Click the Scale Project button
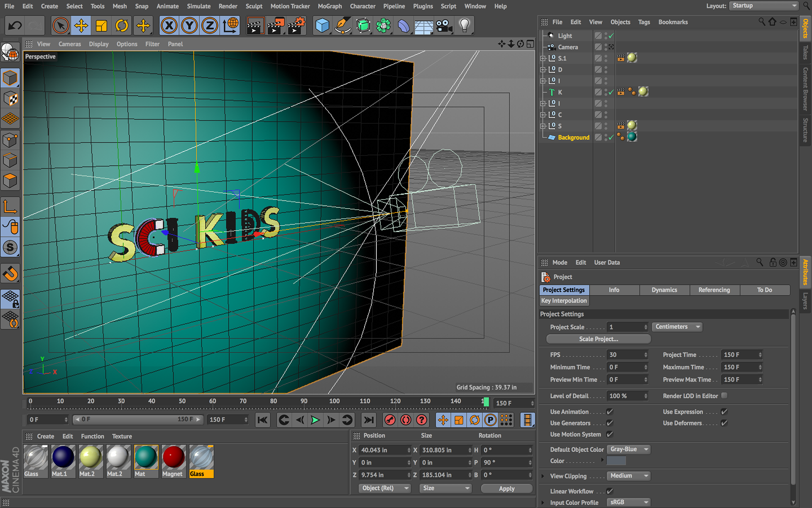812x508 pixels. point(598,339)
